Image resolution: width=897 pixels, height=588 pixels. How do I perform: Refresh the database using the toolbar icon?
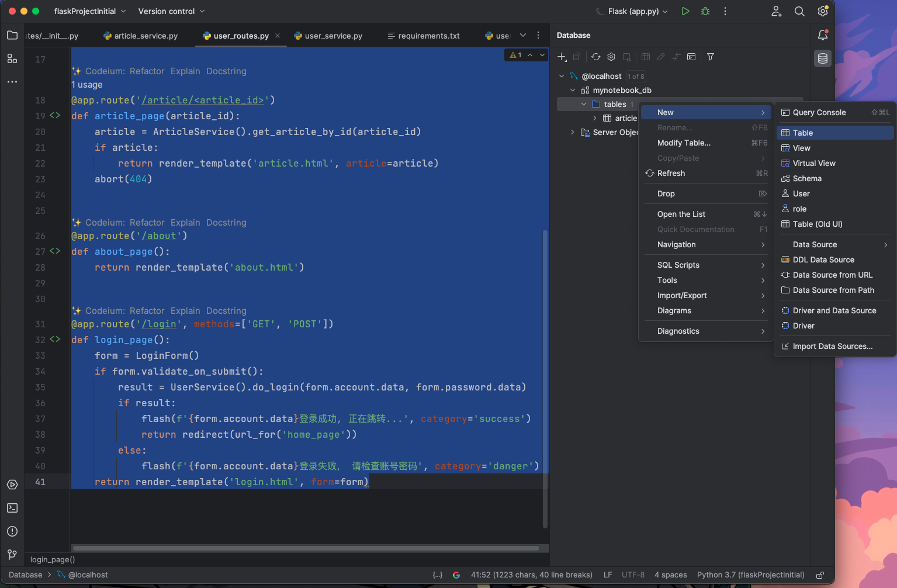point(595,57)
